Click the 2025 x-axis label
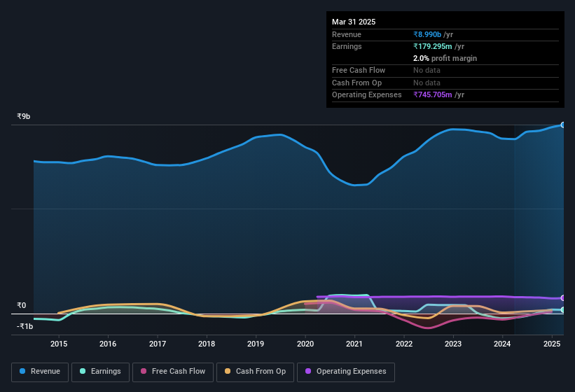The height and width of the screenshot is (392, 575). click(x=552, y=344)
